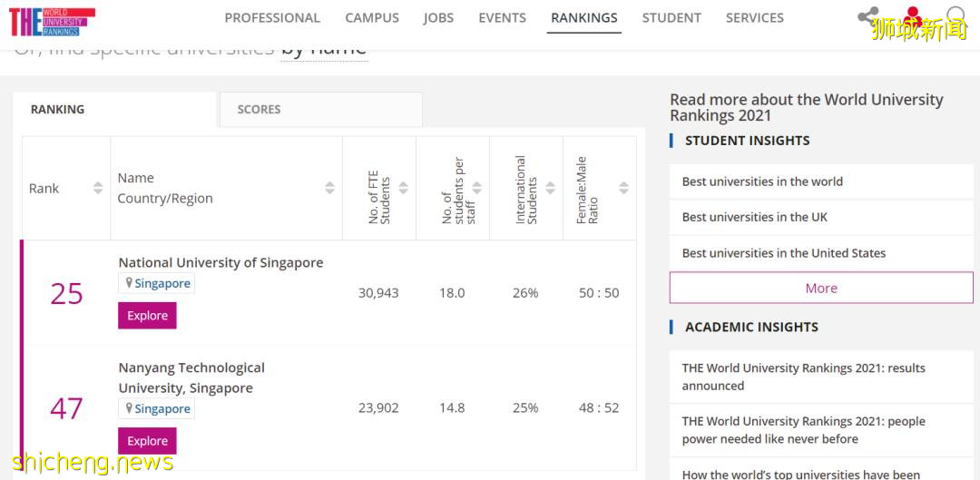The width and height of the screenshot is (980, 480).
Task: Sort by Name Country/Region arrows
Action: pos(330,188)
